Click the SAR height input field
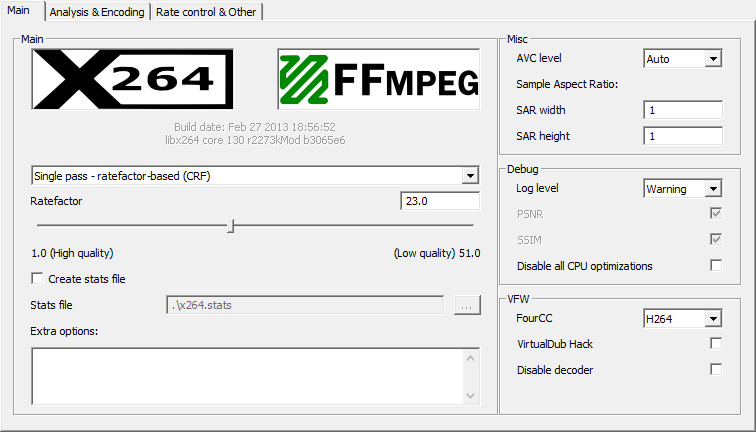756x432 pixels. (x=683, y=136)
